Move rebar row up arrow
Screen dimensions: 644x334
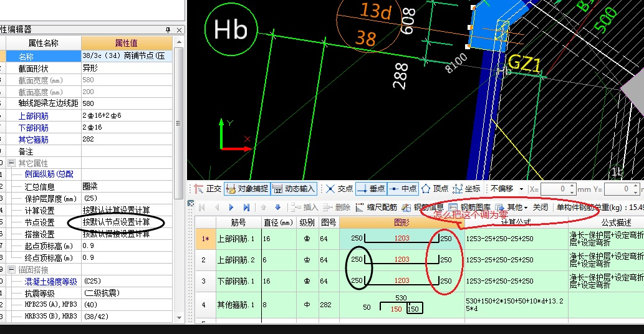[x=263, y=208]
